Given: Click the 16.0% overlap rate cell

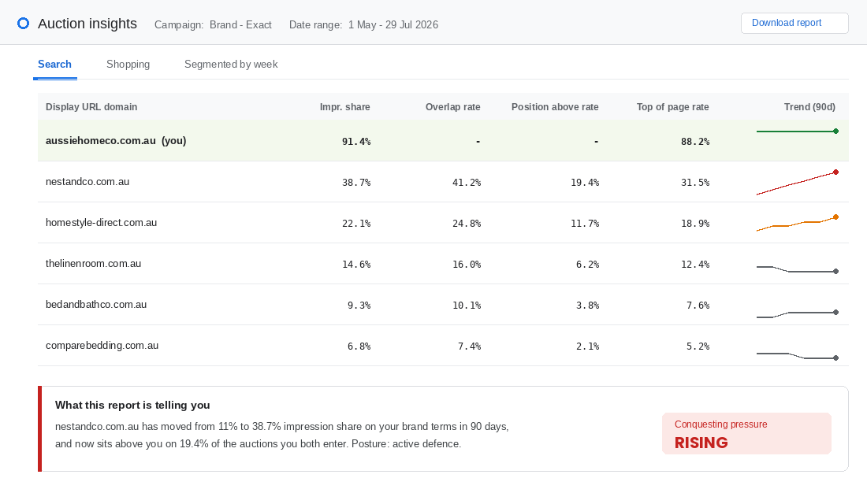Looking at the screenshot, I should [x=467, y=264].
